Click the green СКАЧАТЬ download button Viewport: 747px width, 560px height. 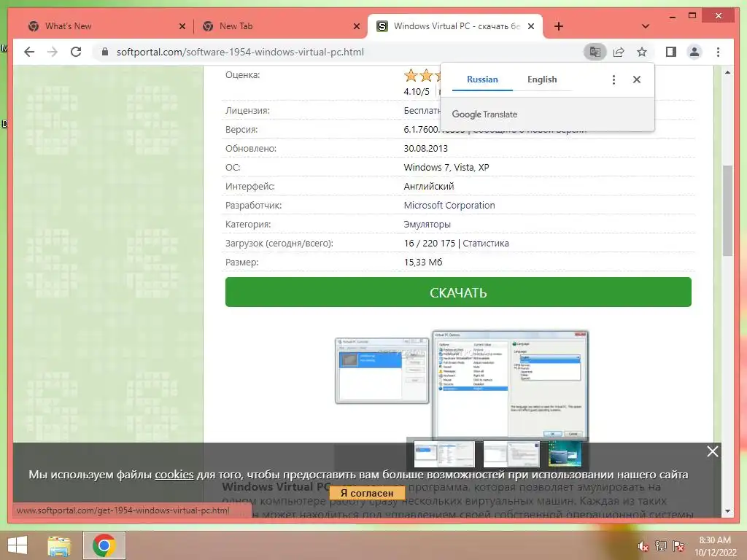(x=458, y=292)
